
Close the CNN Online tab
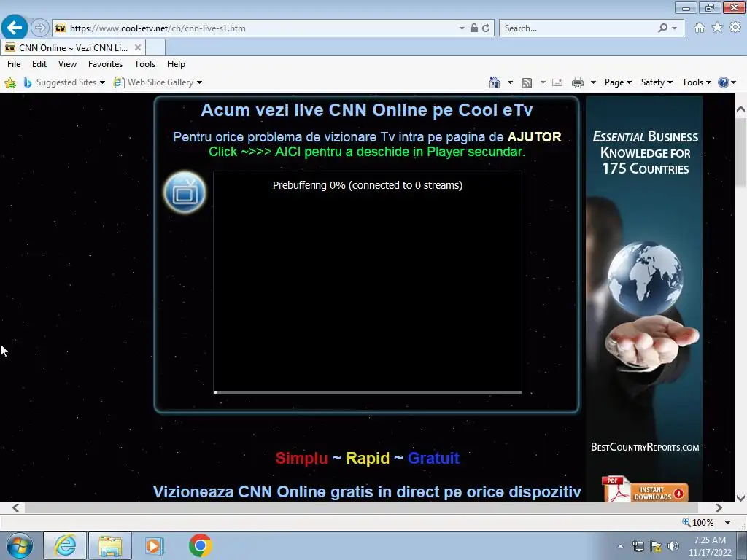point(138,47)
